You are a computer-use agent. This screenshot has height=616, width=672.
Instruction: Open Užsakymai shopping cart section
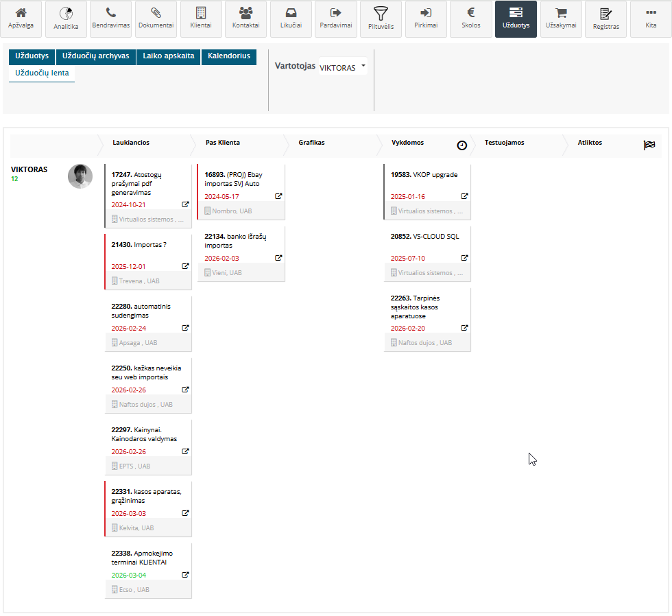(561, 19)
